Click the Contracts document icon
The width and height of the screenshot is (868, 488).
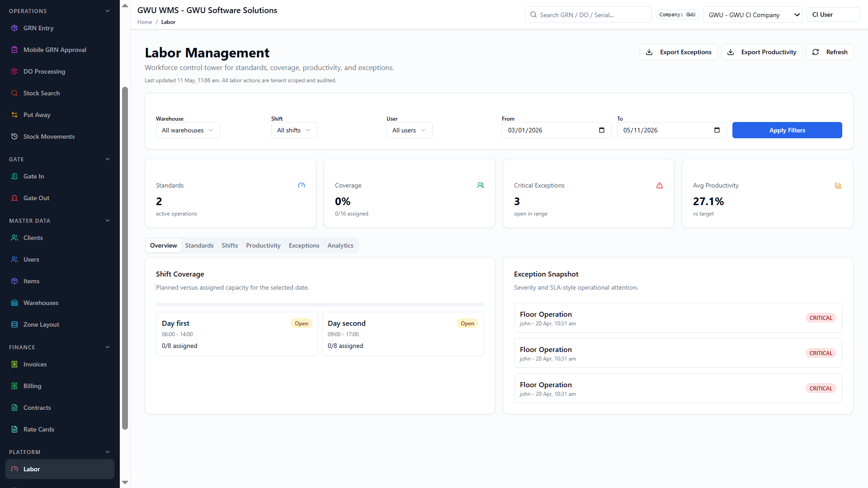coord(14,408)
